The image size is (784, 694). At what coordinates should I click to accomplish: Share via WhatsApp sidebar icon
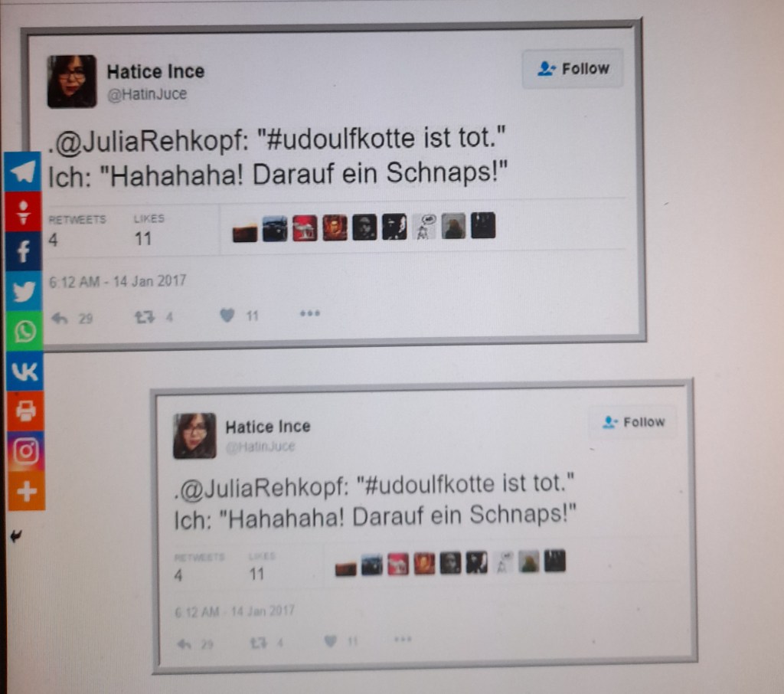[24, 331]
